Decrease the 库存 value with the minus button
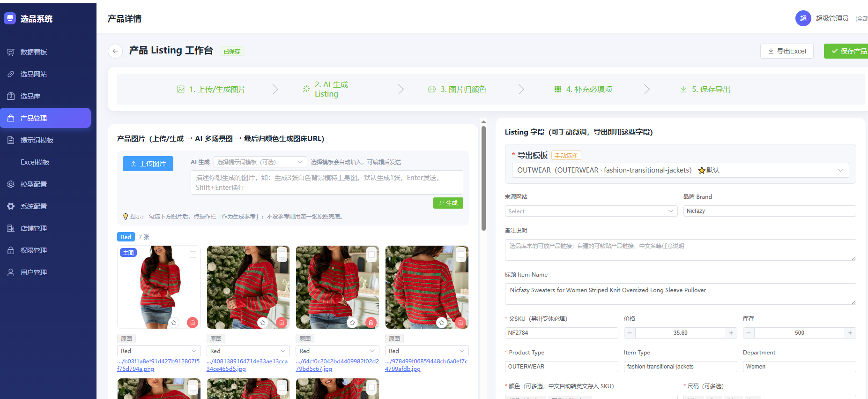Viewport: 868px width, 399px height. [x=749, y=333]
